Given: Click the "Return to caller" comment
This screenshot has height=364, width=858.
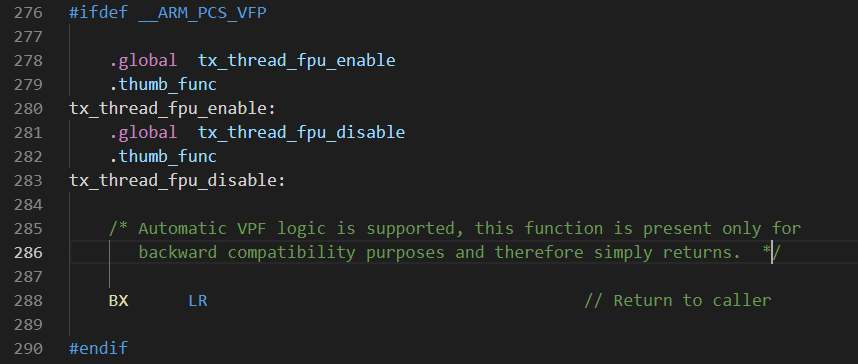Looking at the screenshot, I should [x=678, y=301].
